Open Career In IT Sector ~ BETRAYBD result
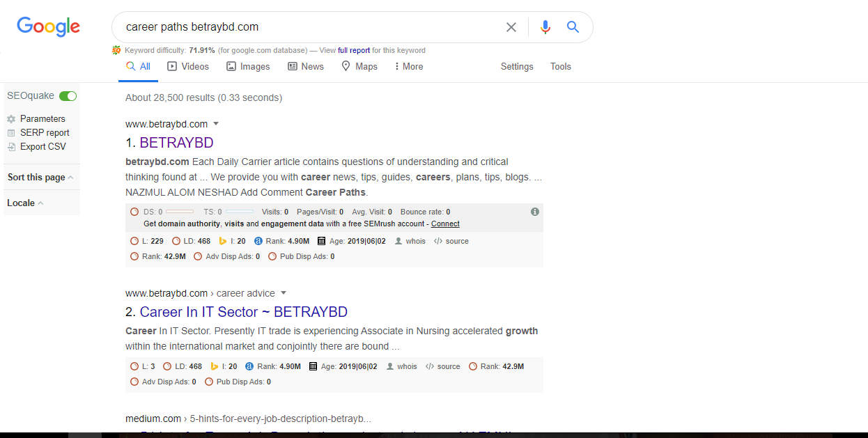The image size is (868, 438). (244, 312)
